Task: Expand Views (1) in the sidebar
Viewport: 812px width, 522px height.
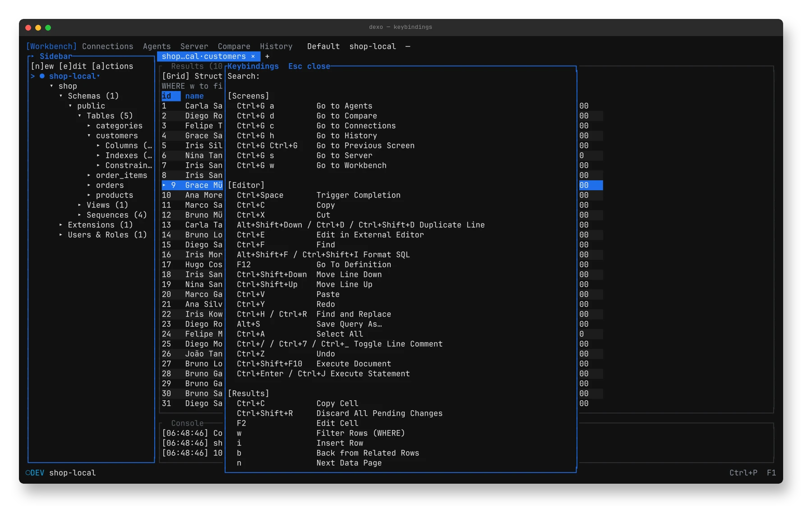Action: click(x=79, y=205)
